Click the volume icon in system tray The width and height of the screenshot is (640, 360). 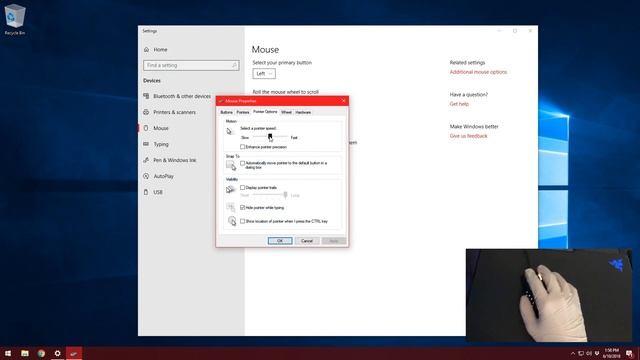pyautogui.click(x=589, y=353)
